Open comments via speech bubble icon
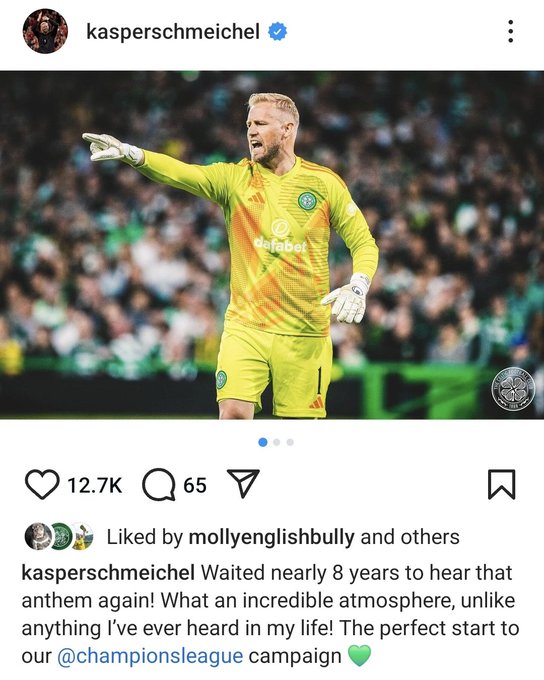This screenshot has height=680, width=544. tap(159, 485)
